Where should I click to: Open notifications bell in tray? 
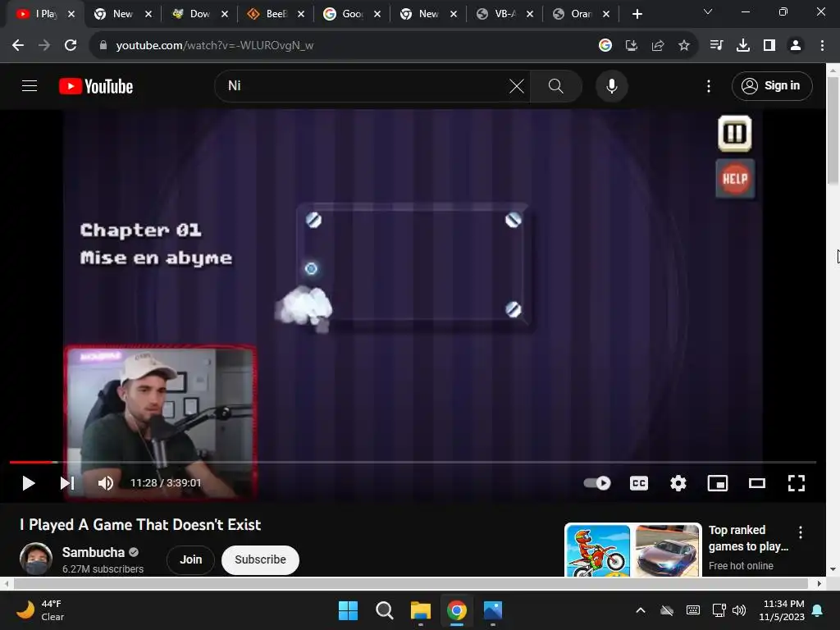tap(818, 610)
